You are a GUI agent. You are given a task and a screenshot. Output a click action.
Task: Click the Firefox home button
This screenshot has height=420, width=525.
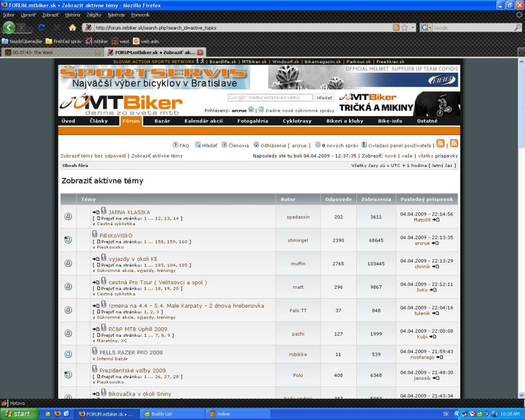coord(72,27)
